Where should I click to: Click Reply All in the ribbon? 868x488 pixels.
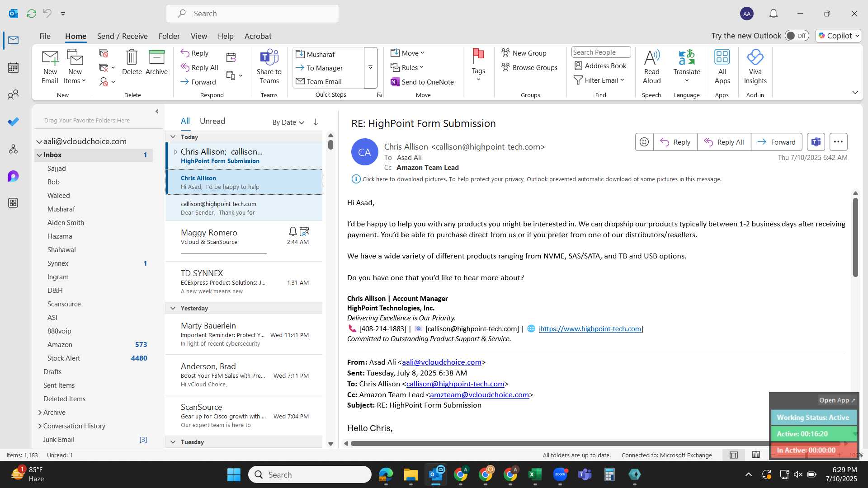(x=199, y=67)
